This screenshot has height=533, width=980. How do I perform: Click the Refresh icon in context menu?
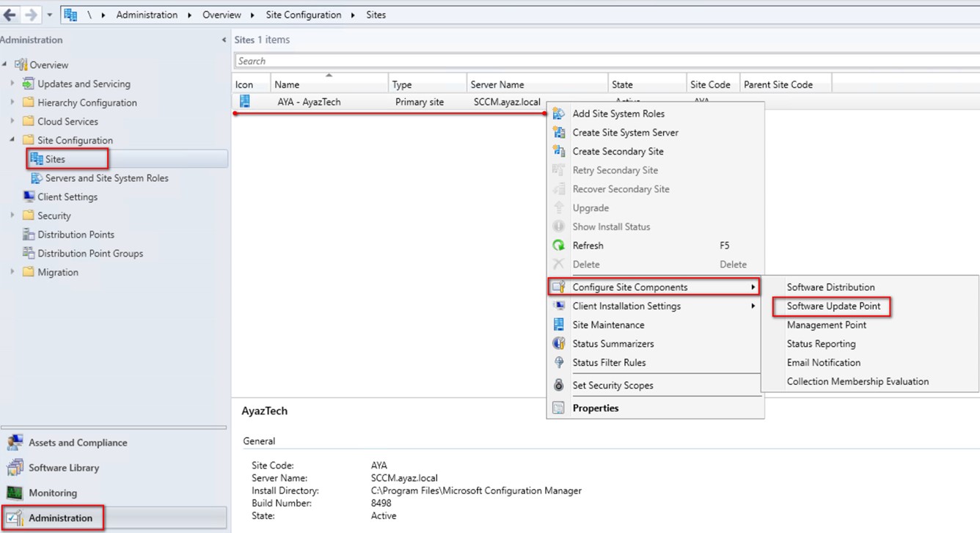(559, 246)
